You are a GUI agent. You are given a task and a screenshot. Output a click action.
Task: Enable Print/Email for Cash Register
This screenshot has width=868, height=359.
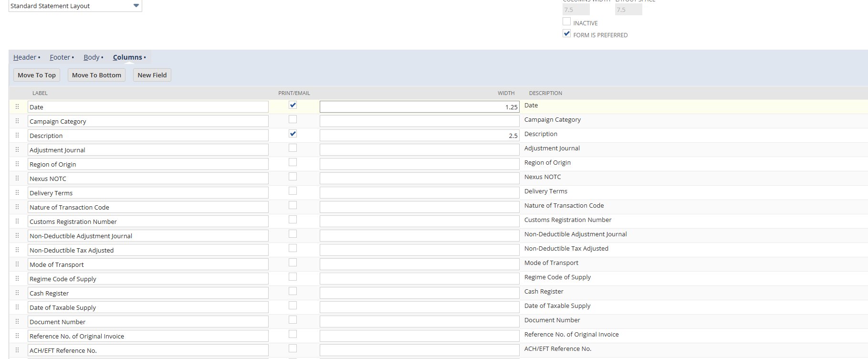pos(293,291)
